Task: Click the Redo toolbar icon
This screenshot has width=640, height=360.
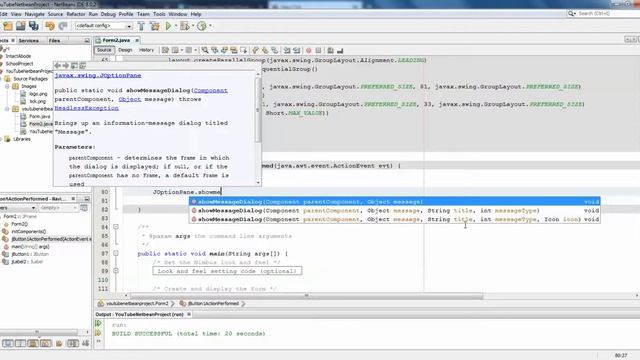Action: point(63,26)
